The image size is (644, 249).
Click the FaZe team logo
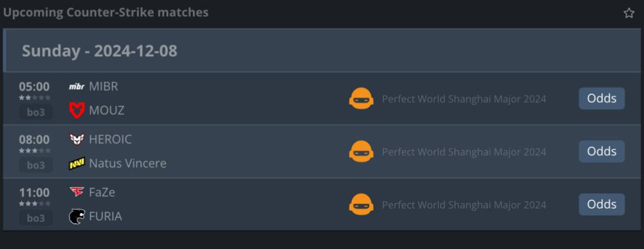(x=77, y=192)
